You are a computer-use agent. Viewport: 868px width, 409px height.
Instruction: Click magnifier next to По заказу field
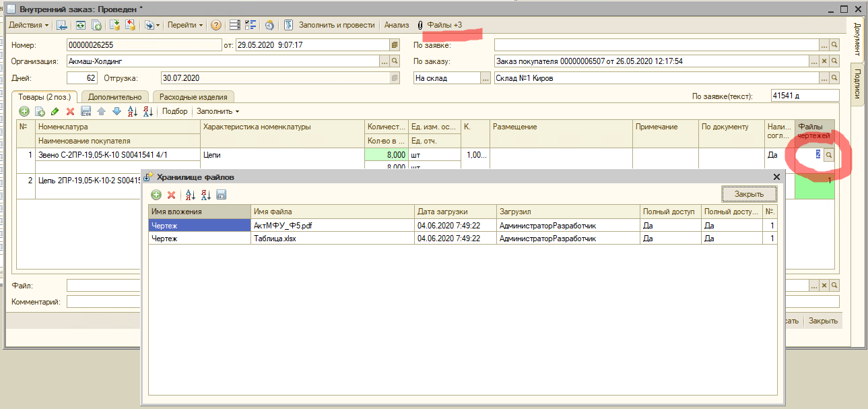(834, 61)
